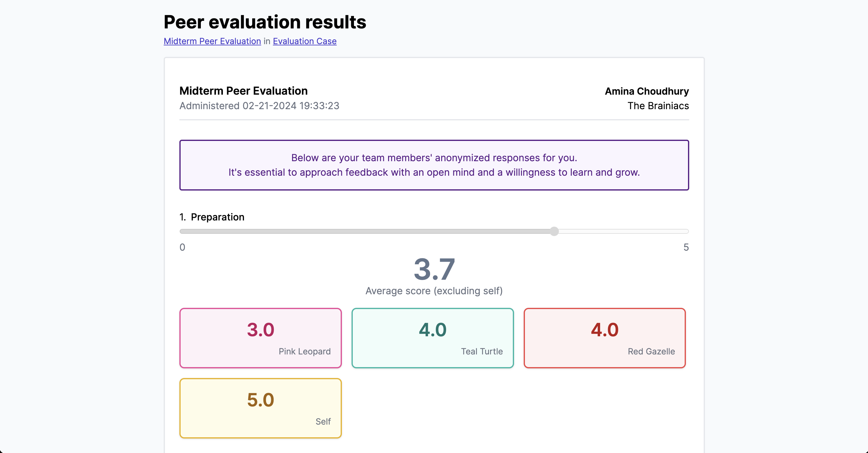Screen dimensions: 868x453
Task: Click the Teal Turtle score card
Action: tap(432, 338)
